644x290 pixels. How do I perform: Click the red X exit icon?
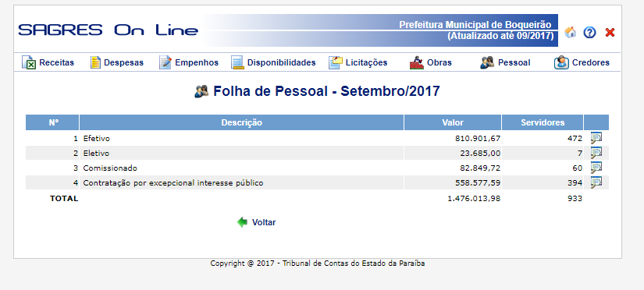(610, 33)
